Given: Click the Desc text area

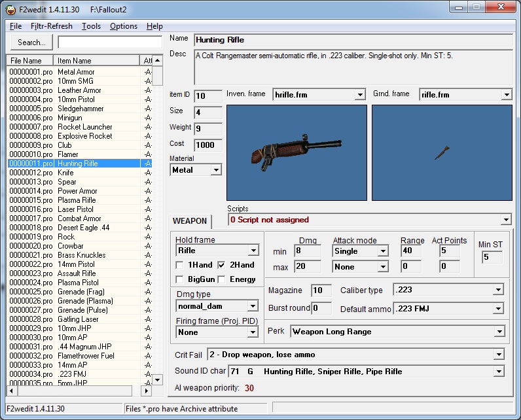Looking at the screenshot, I should (x=353, y=68).
